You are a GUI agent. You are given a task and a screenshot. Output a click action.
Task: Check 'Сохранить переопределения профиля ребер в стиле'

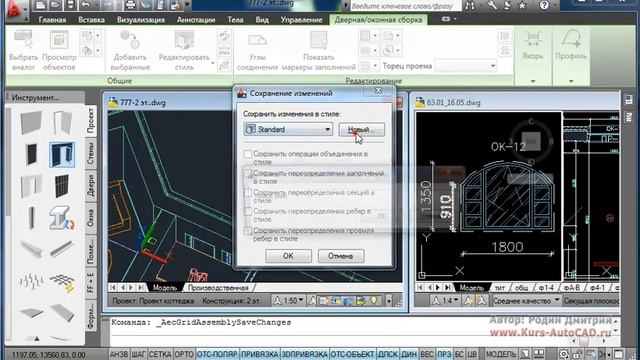[247, 230]
